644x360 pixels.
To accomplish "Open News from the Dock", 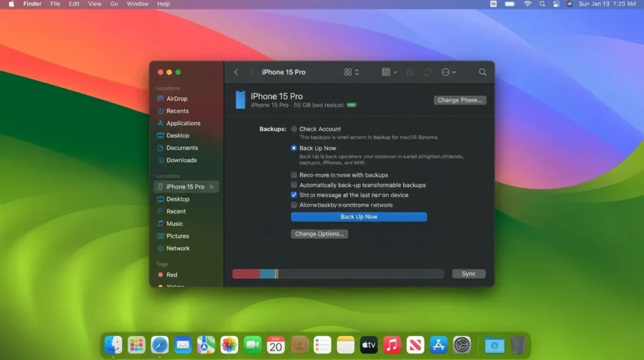I will (415, 345).
